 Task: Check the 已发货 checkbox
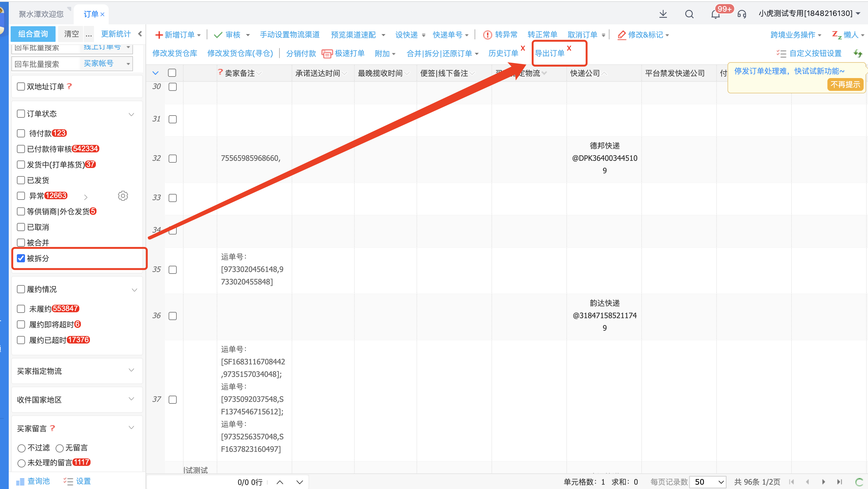tap(21, 180)
